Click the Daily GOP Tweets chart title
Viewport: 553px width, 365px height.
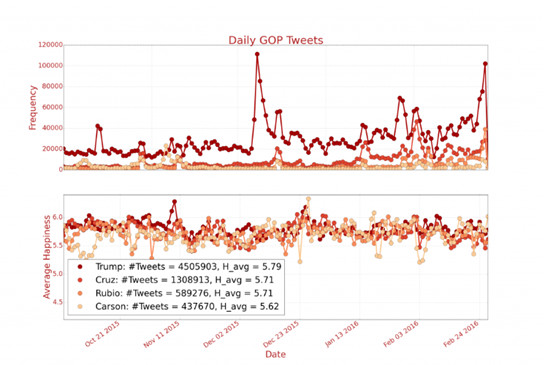(276, 40)
